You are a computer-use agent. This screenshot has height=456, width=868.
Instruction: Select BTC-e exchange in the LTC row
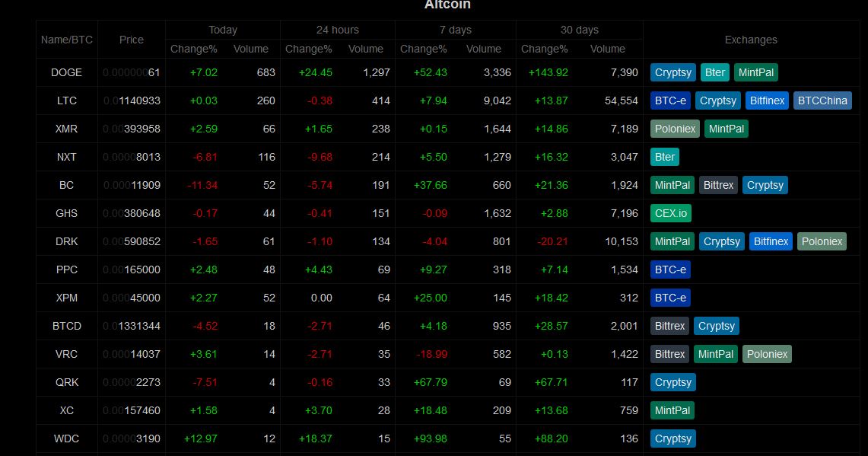pos(670,100)
